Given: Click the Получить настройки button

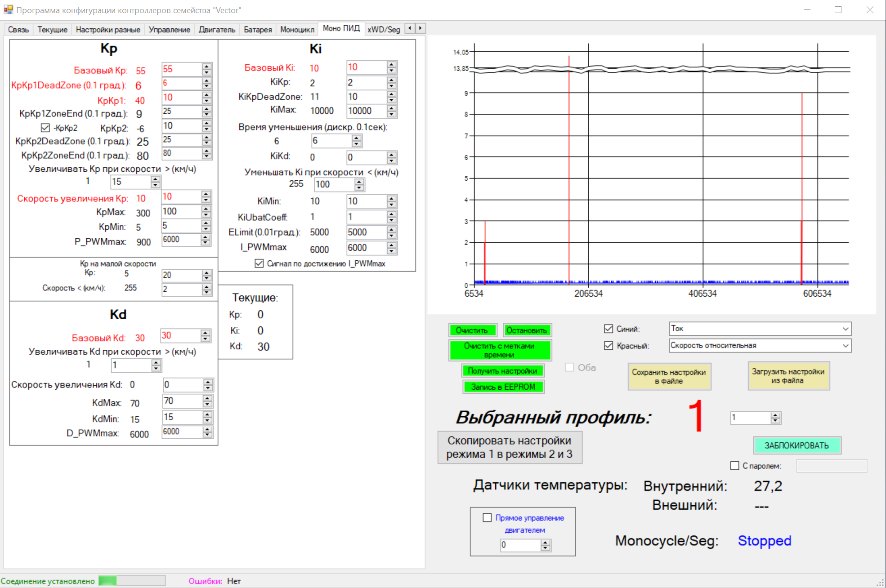Looking at the screenshot, I should (x=503, y=371).
